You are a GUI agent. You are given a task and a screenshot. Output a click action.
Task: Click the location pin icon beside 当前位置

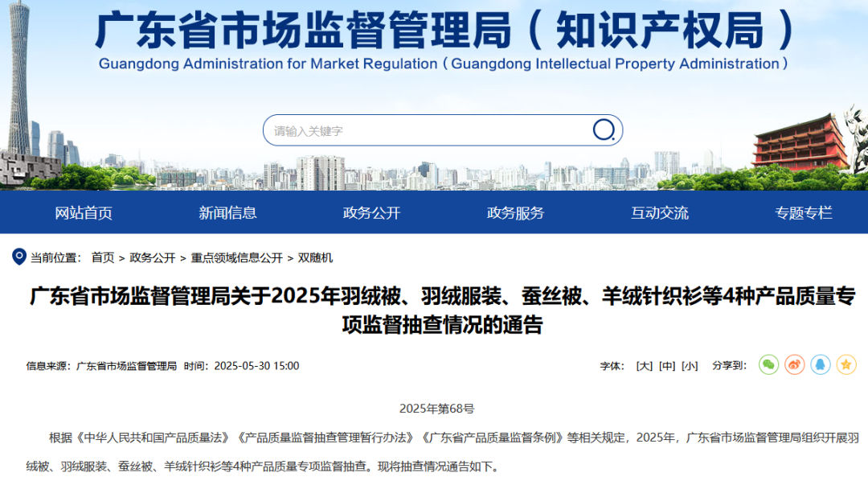19,257
